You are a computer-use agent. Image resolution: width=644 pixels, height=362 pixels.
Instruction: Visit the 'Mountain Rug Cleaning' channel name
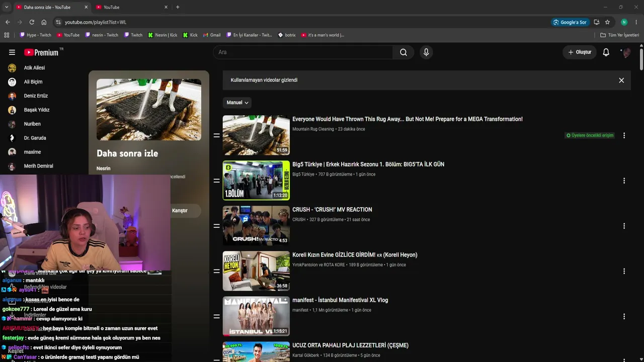click(313, 129)
